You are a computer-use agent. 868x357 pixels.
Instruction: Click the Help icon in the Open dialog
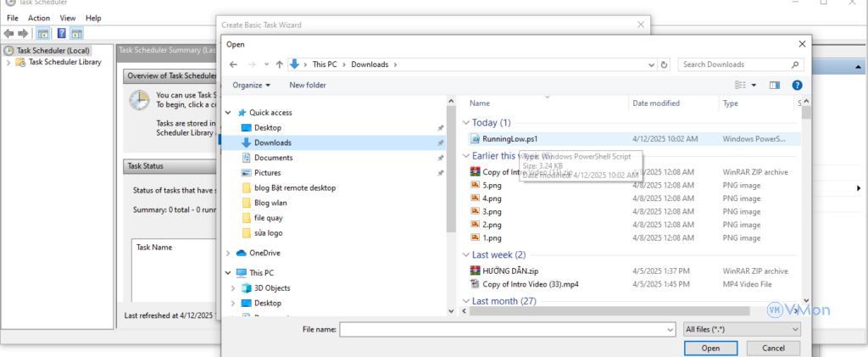[x=797, y=85]
